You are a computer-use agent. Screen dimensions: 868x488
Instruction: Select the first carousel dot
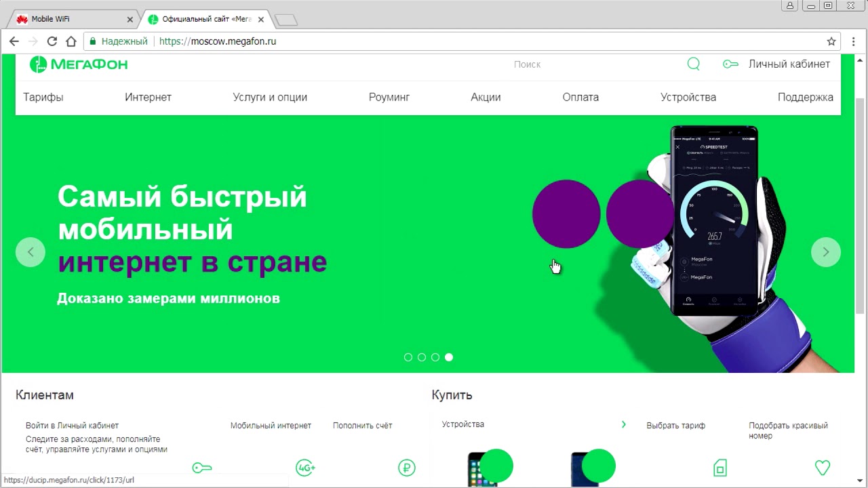click(408, 357)
